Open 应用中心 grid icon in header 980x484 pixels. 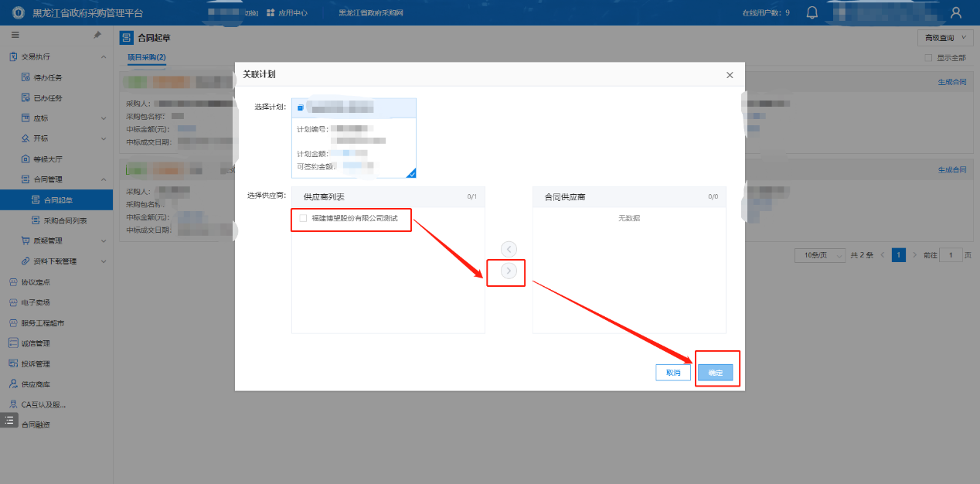click(271, 13)
